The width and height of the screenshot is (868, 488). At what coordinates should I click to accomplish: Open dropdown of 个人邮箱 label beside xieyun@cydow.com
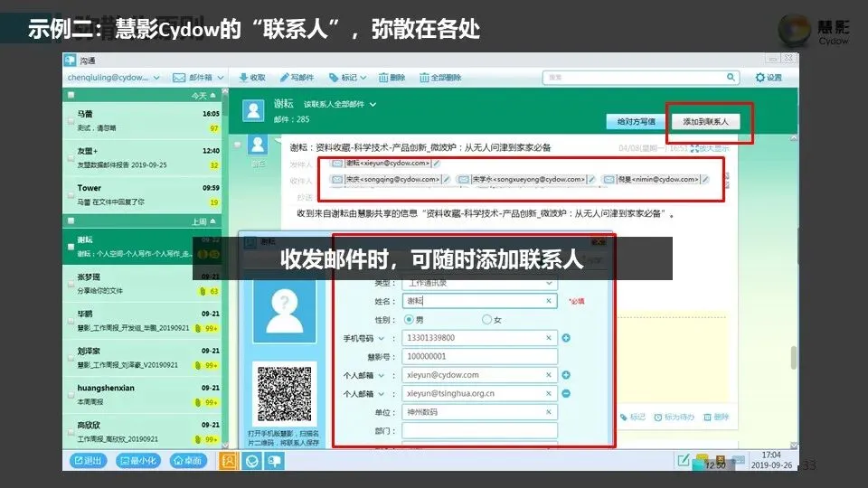(381, 375)
